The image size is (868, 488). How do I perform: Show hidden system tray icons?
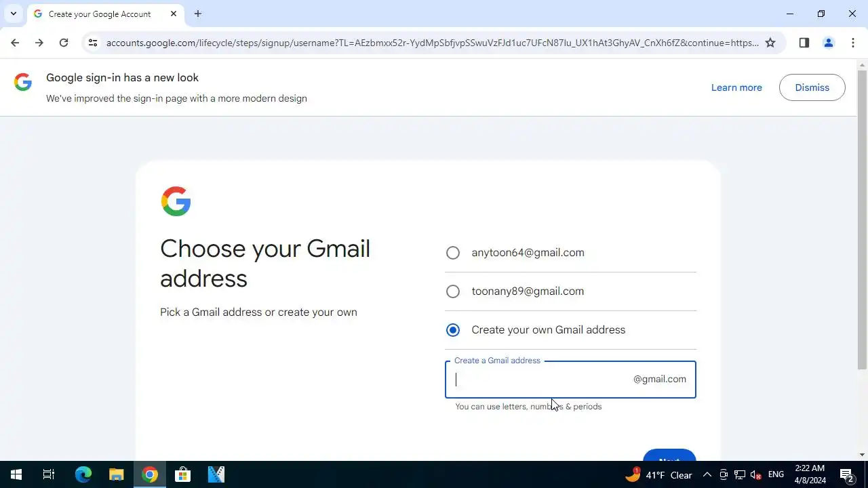pos(707,474)
